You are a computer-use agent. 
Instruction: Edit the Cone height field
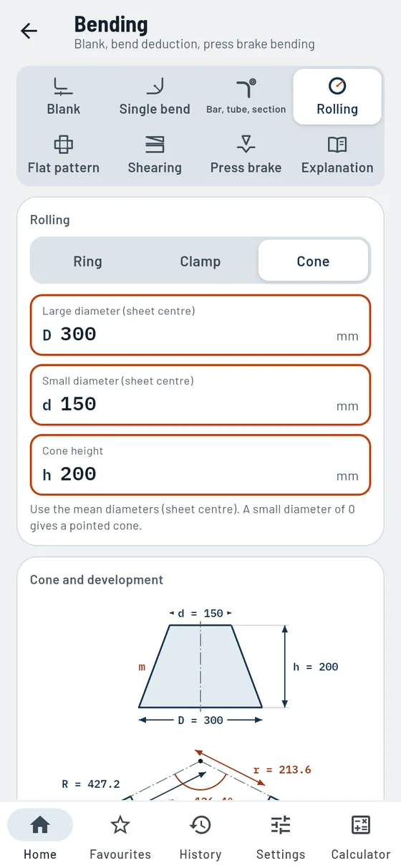tap(200, 465)
